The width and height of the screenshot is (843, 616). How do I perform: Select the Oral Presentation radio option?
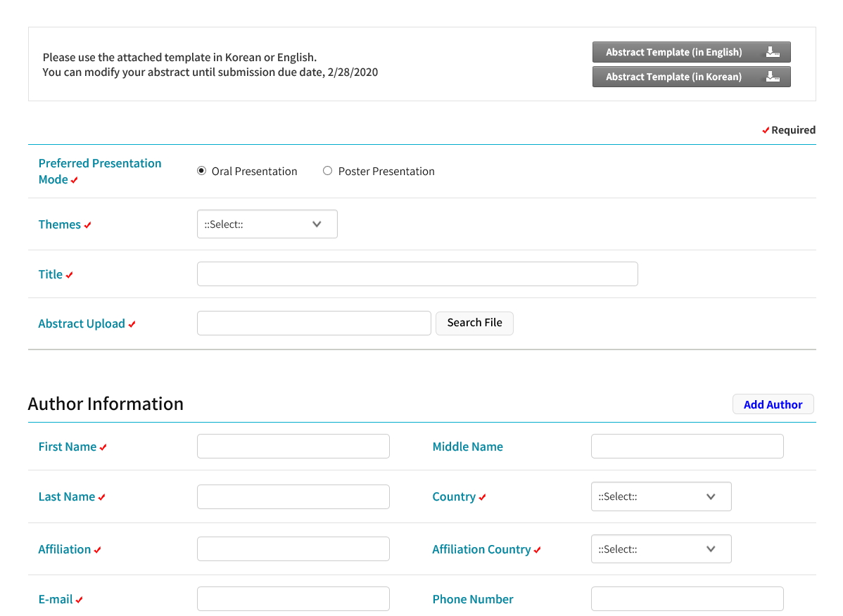(202, 171)
